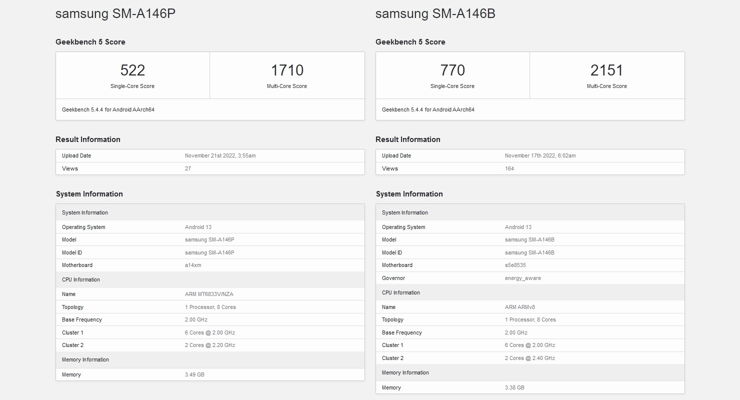The height and width of the screenshot is (400, 740).
Task: Click the 'Governor' row label
Action: [x=393, y=278]
